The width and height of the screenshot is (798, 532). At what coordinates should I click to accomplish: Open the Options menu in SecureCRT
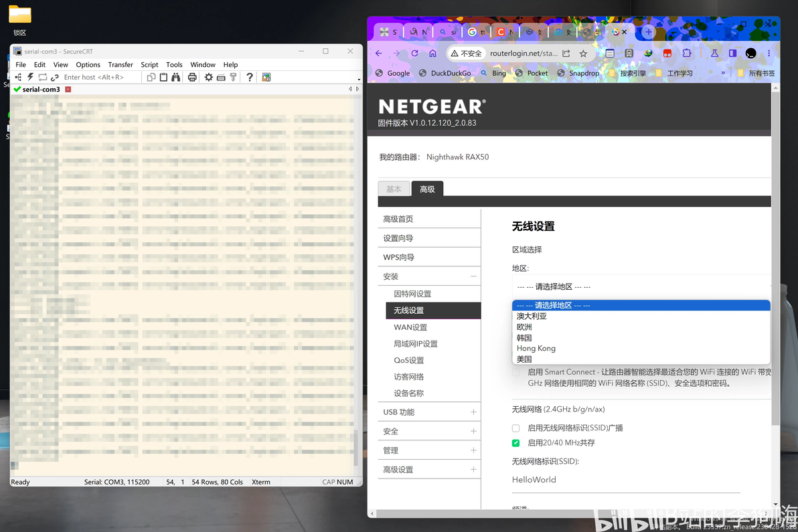pyautogui.click(x=88, y=65)
